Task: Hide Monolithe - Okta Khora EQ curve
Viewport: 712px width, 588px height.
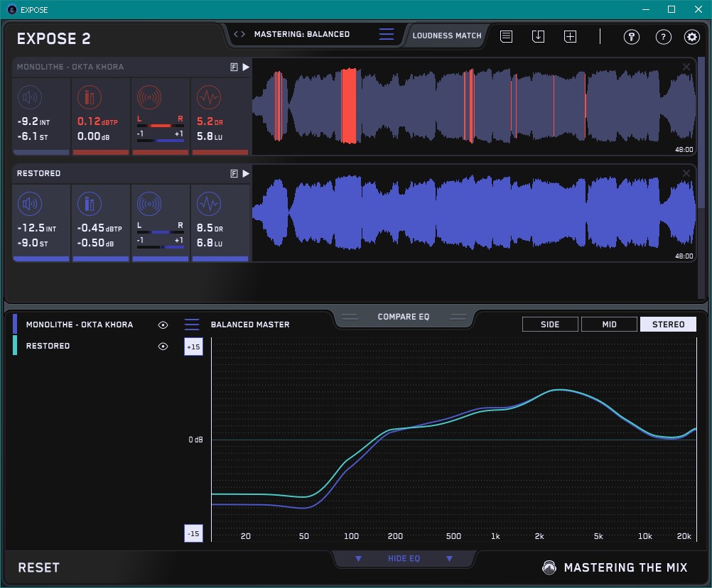Action: (x=163, y=325)
